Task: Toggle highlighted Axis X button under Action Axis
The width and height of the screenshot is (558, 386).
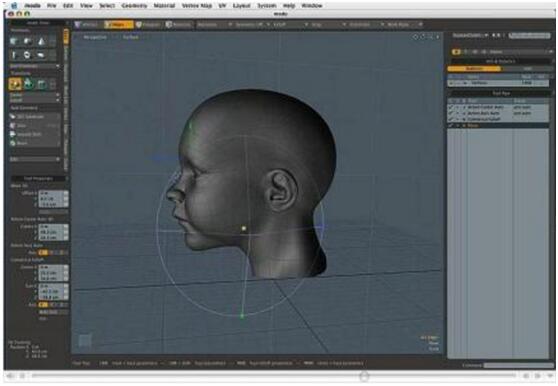Action: 43,252
